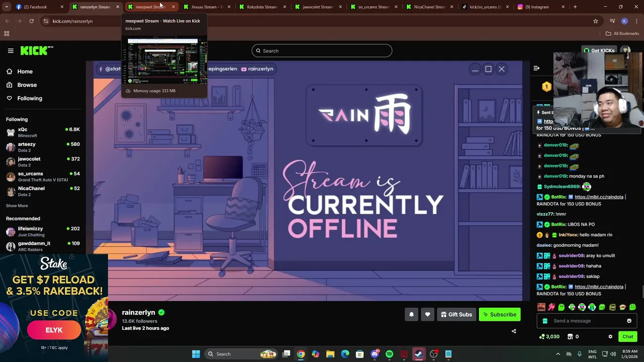Click Send a message chat field
This screenshot has height=362, width=644.
coord(587,321)
